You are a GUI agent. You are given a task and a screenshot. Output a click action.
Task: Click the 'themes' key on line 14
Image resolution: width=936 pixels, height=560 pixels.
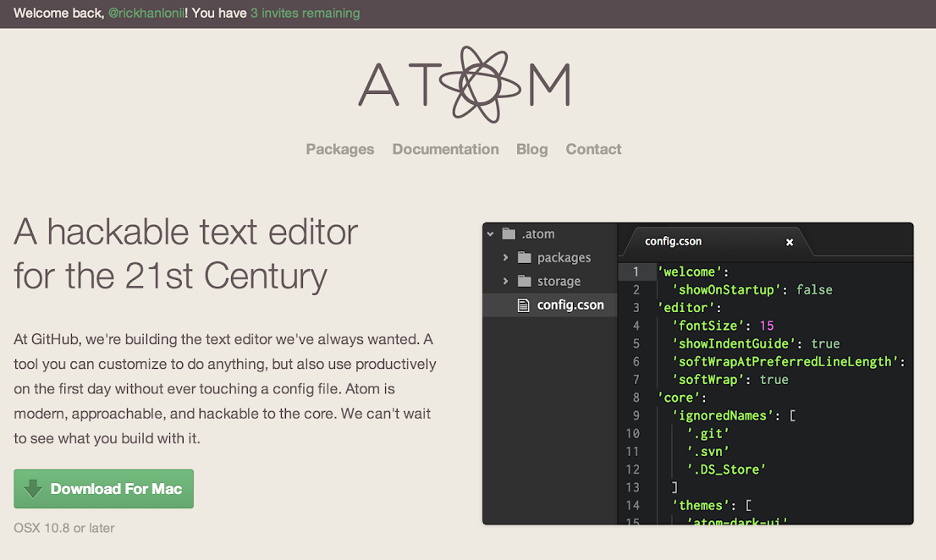pyautogui.click(x=700, y=505)
